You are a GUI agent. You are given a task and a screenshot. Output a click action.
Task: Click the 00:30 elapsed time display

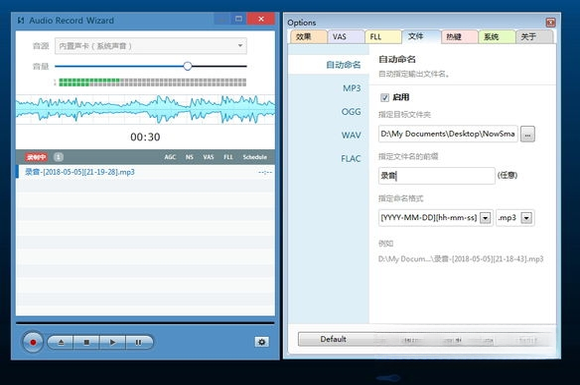(145, 137)
